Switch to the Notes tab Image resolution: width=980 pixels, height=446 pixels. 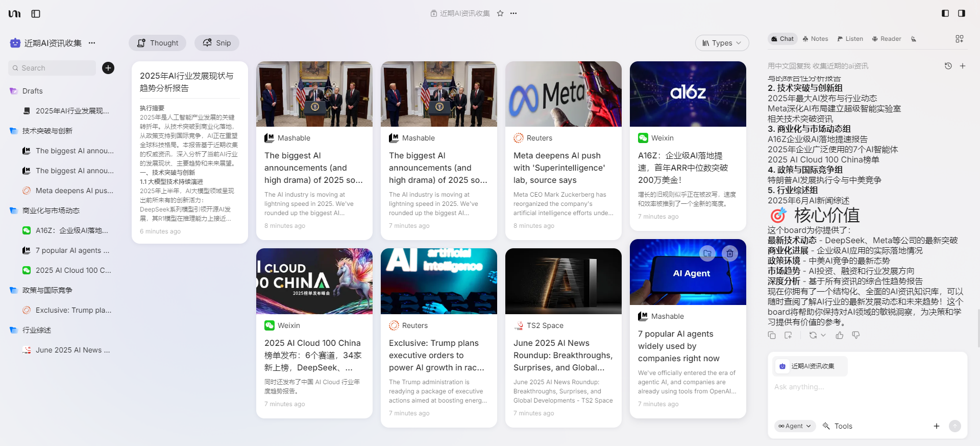815,39
